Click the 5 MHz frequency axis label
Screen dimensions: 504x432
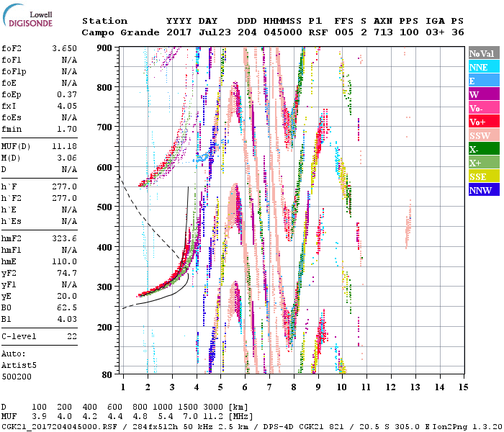point(220,387)
